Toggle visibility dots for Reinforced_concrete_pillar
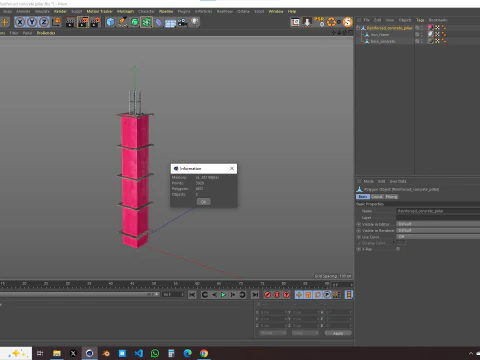 click(422, 28)
